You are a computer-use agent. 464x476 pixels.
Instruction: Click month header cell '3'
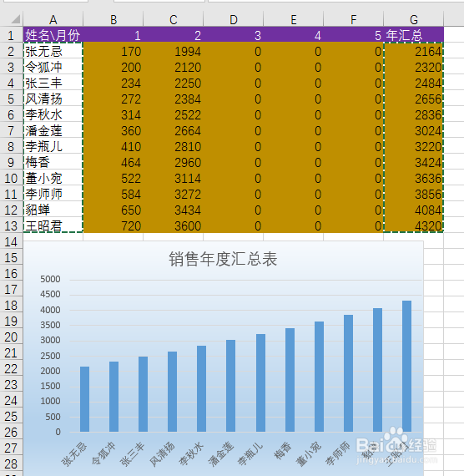[x=234, y=35]
